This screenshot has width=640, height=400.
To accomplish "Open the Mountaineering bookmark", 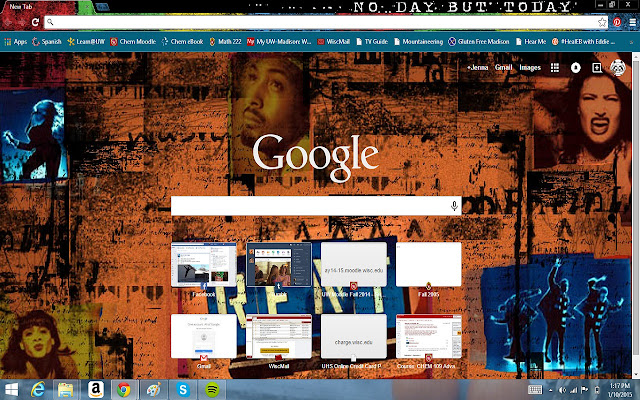I will (x=418, y=42).
